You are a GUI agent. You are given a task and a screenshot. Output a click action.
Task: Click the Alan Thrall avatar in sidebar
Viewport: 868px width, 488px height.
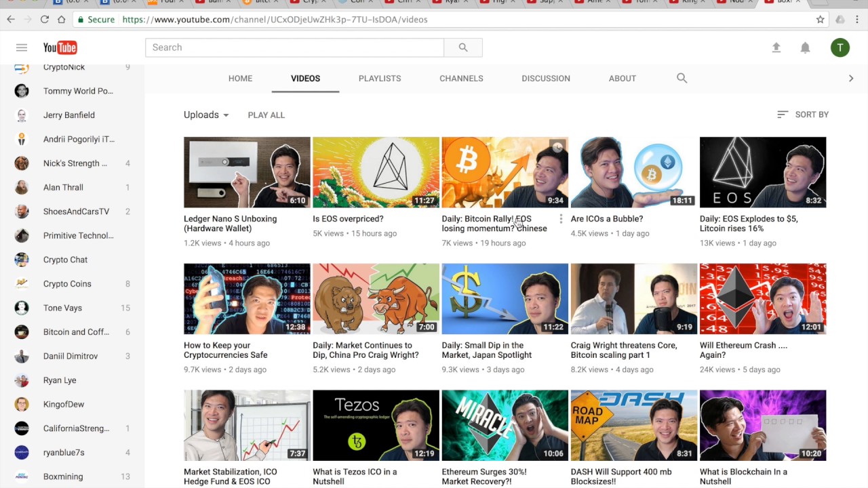coord(22,188)
